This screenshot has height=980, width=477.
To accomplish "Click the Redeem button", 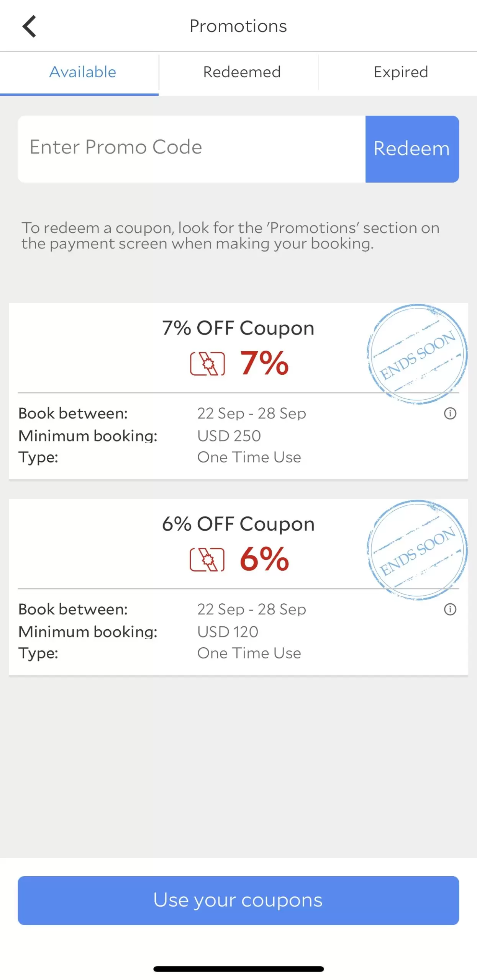I will 412,149.
